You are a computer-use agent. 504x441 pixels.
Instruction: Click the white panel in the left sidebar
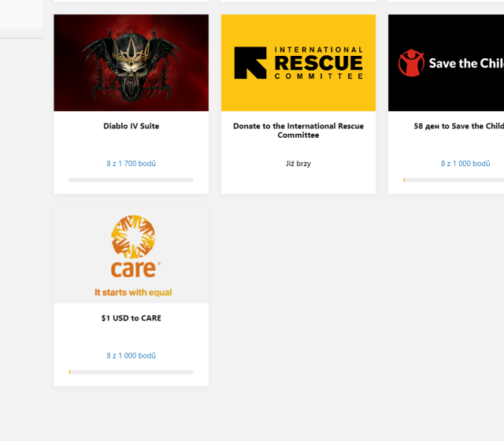pos(21,14)
